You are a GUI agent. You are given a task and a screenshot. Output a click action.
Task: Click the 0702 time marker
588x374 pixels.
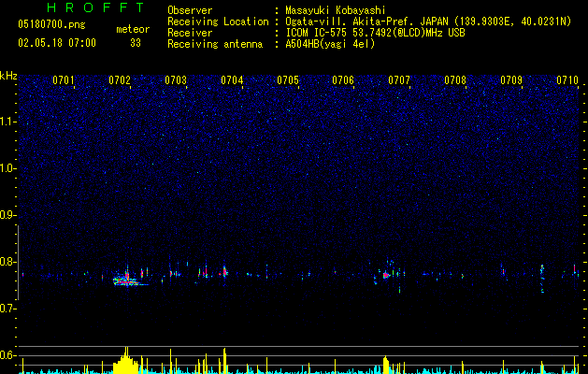[120, 80]
